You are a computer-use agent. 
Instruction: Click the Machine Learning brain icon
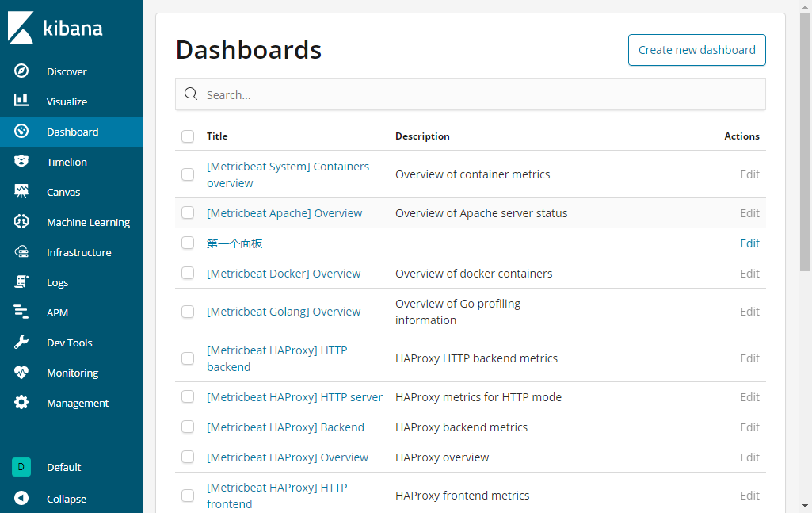coord(21,221)
